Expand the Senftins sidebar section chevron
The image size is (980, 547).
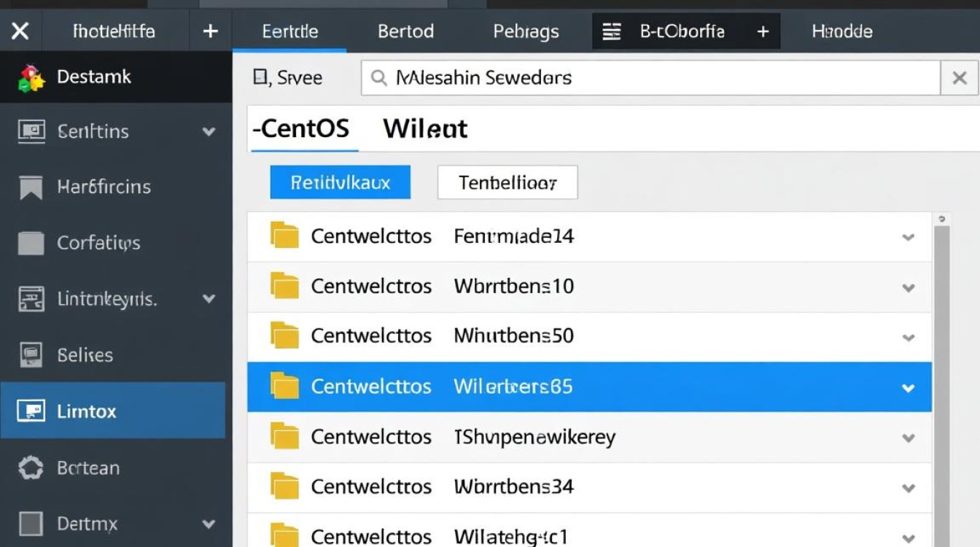pyautogui.click(x=209, y=132)
